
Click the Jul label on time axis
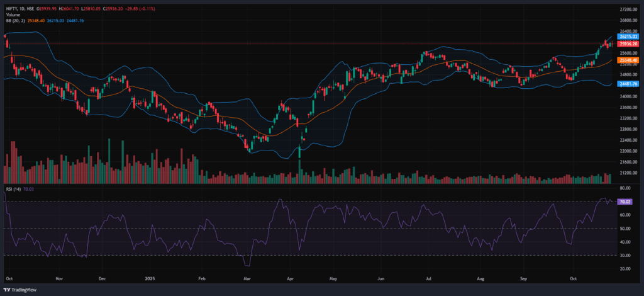429,277
